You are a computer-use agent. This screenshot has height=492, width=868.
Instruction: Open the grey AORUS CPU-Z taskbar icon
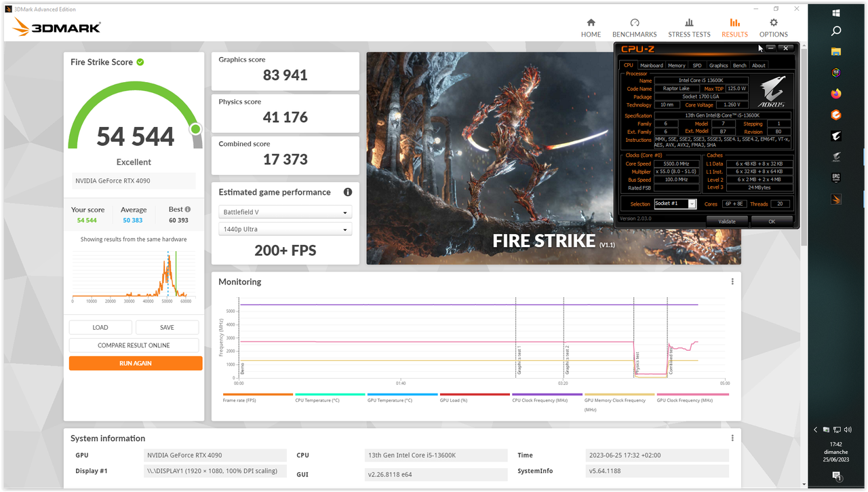(836, 157)
